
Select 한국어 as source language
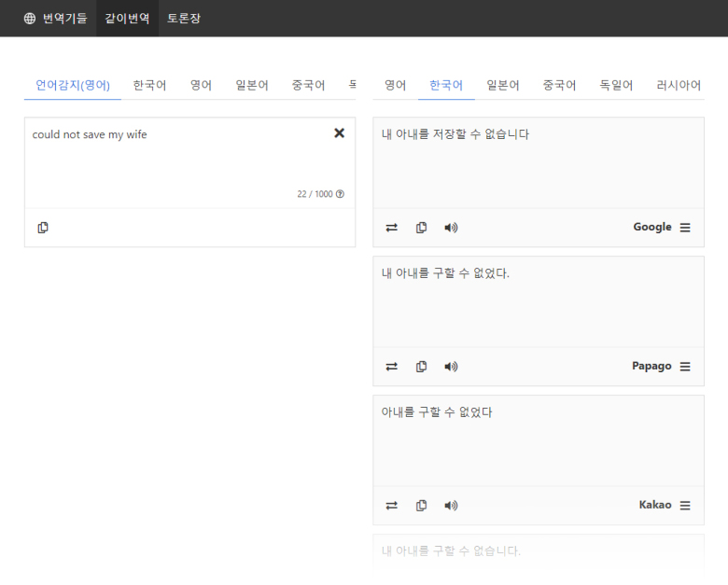(x=149, y=85)
